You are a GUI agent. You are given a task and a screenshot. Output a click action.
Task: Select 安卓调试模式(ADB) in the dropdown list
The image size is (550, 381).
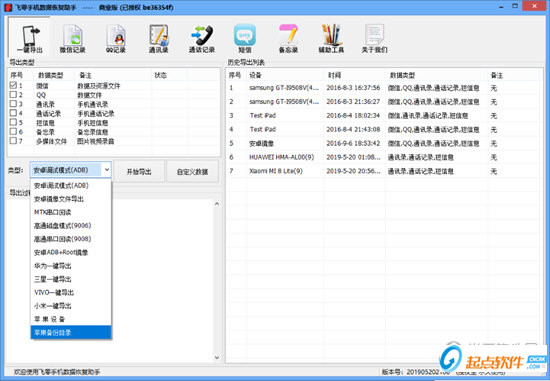click(71, 186)
